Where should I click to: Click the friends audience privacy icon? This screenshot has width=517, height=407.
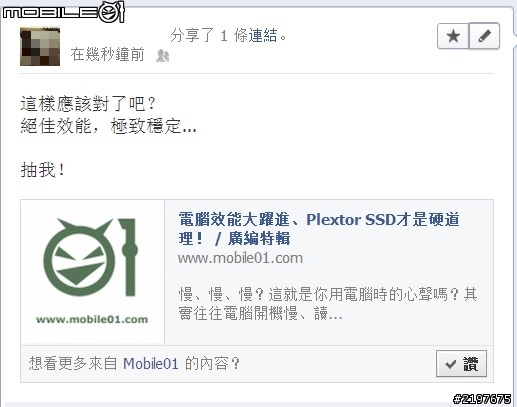click(x=163, y=56)
